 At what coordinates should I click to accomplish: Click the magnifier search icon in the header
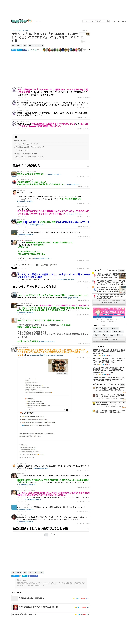108,21
